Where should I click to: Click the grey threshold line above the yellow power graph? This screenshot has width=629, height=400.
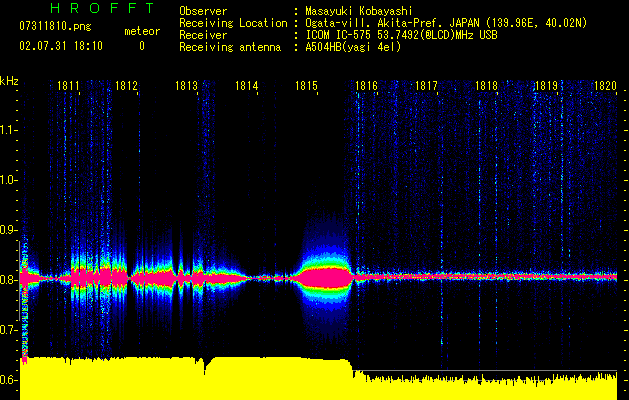coord(485,370)
